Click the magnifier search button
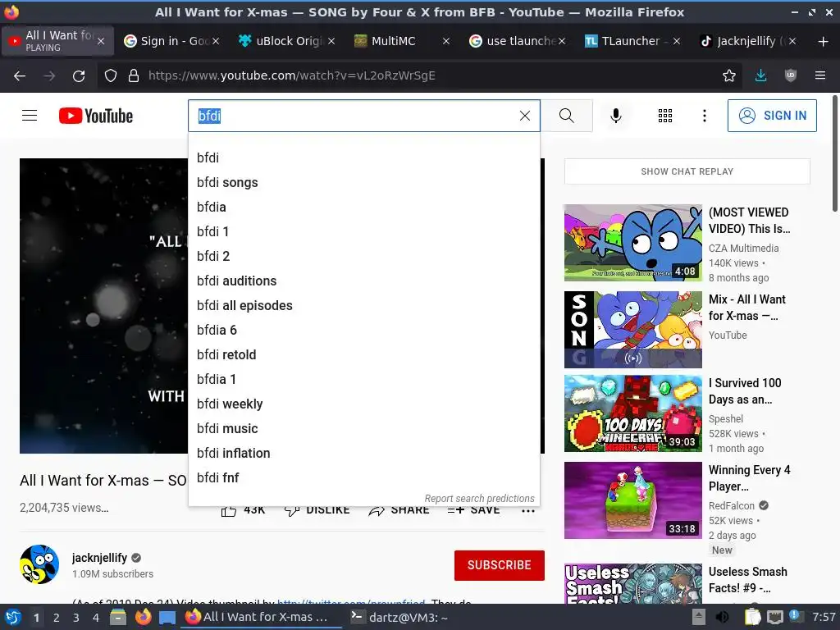This screenshot has height=630, width=840. (566, 116)
